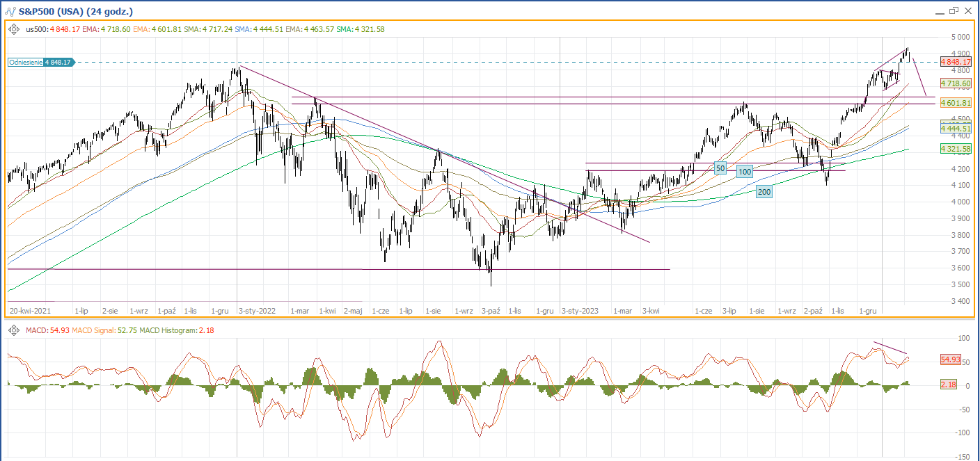Click the 4 601.81 EMA price tag on axis
Viewport: 980px width, 461px height.
pyautogui.click(x=956, y=104)
